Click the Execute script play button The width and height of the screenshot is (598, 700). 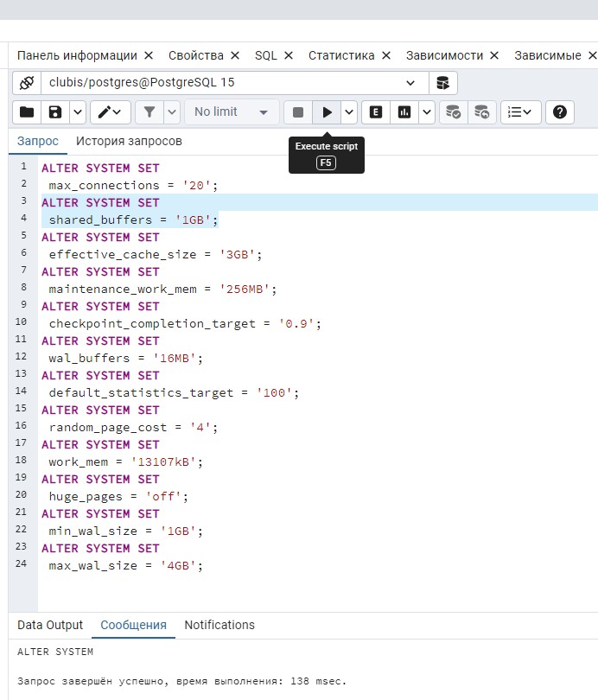point(327,112)
